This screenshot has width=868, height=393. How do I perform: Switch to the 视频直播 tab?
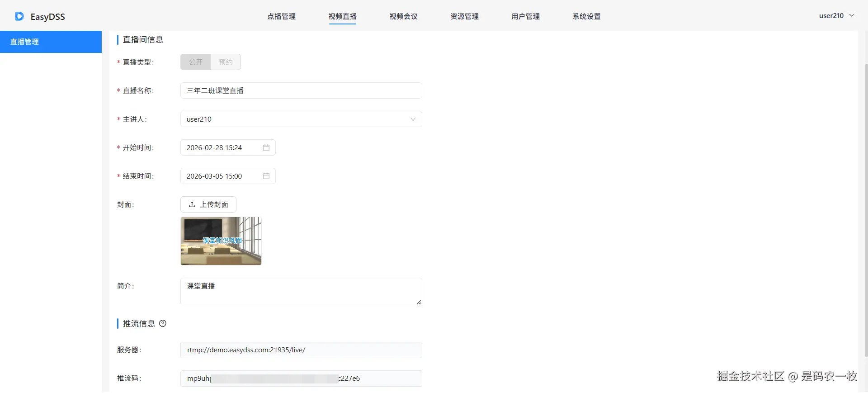(342, 16)
